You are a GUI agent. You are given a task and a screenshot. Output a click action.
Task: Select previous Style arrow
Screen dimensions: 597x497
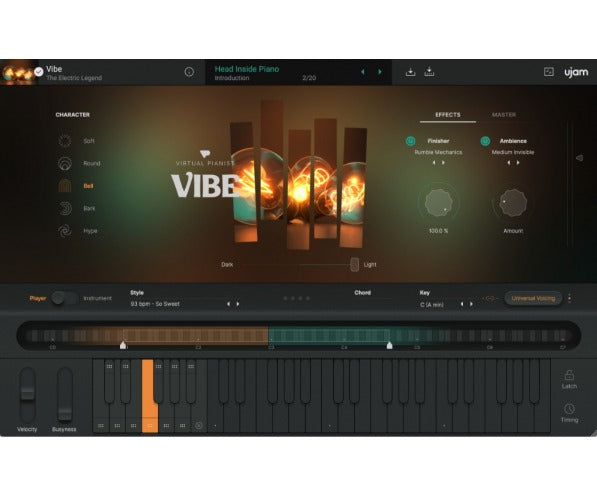pyautogui.click(x=228, y=304)
